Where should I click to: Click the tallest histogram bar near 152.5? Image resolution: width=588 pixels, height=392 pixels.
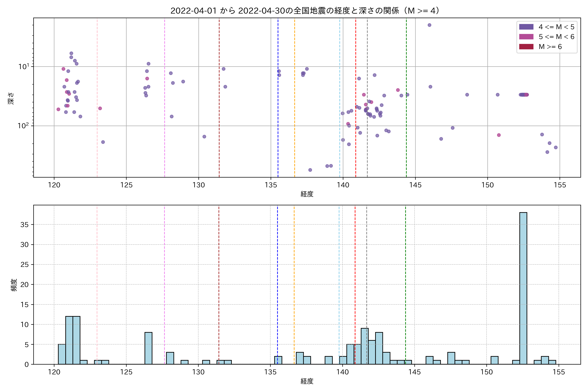pyautogui.click(x=523, y=287)
